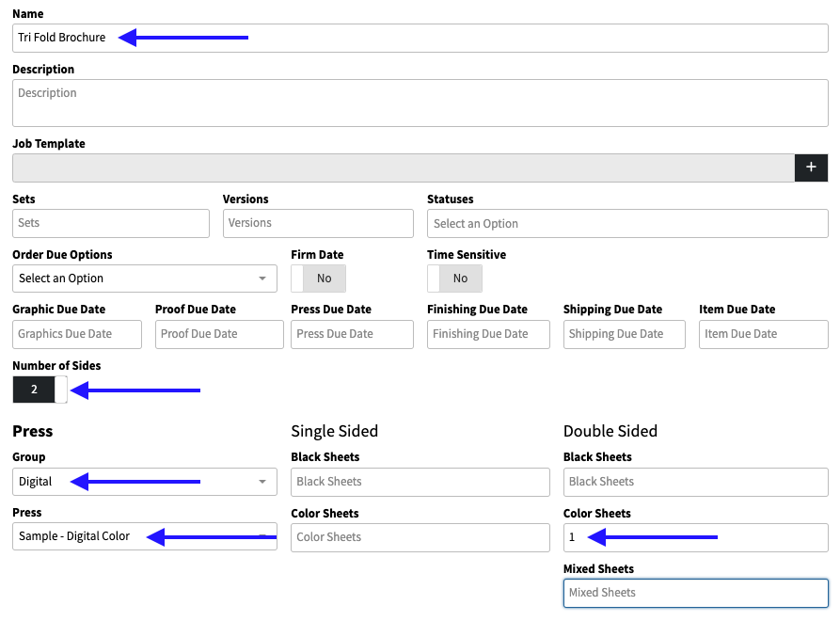
Task: Click the Description text area
Action: [420, 103]
